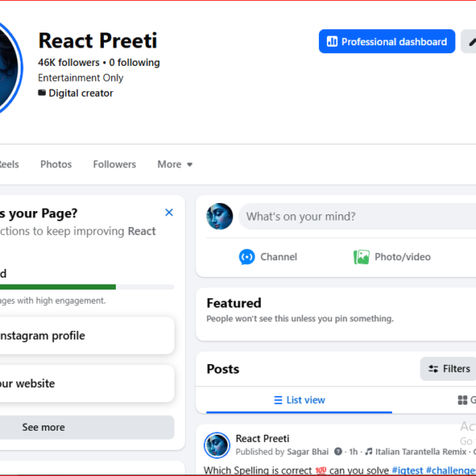The width and height of the screenshot is (476, 476).
Task: Open the large React Preeti profile picture
Action: [x=9, y=67]
